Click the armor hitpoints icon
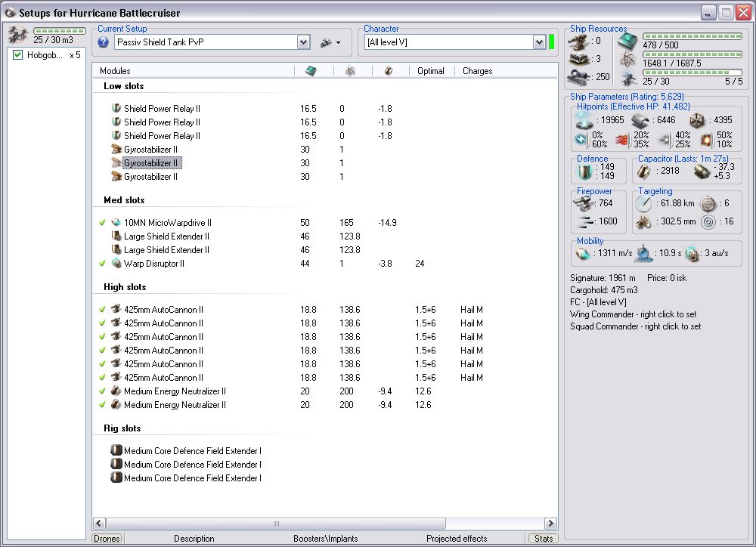The width and height of the screenshot is (756, 547). [x=641, y=120]
